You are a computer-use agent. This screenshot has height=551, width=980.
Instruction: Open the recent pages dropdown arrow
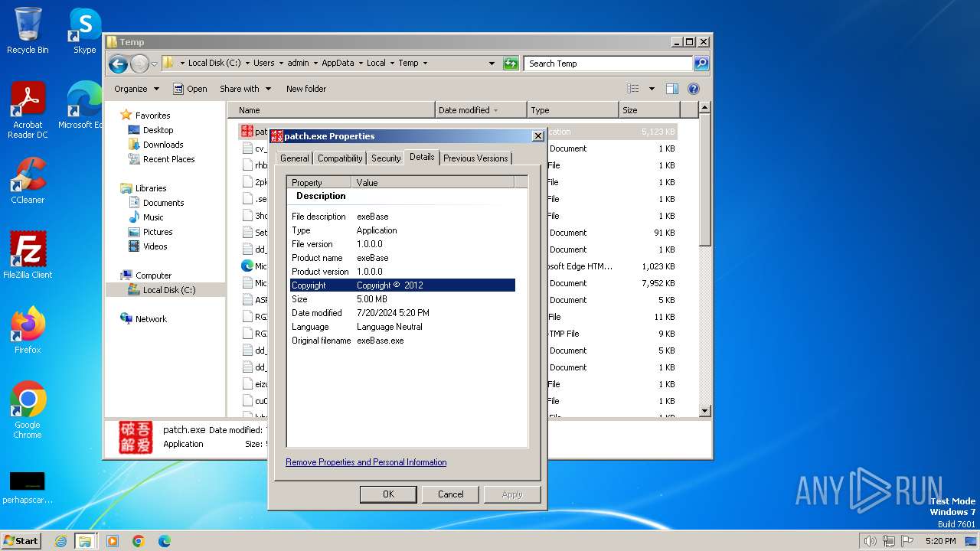[154, 64]
